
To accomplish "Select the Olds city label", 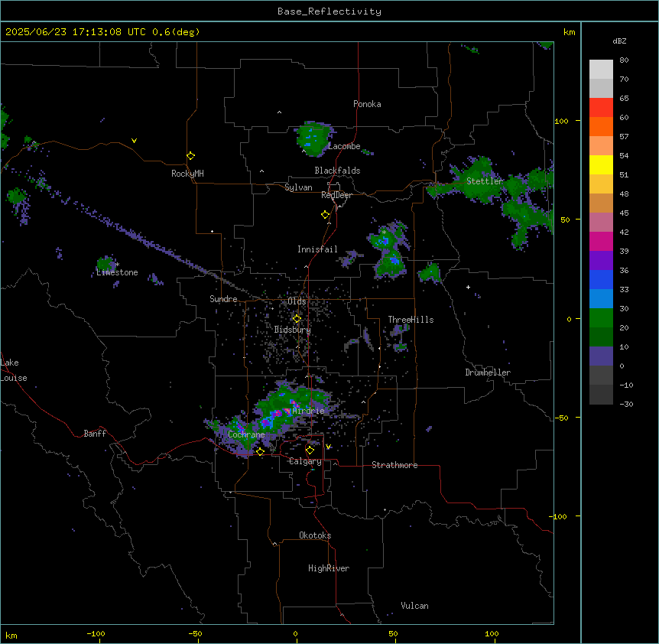I will click(297, 301).
